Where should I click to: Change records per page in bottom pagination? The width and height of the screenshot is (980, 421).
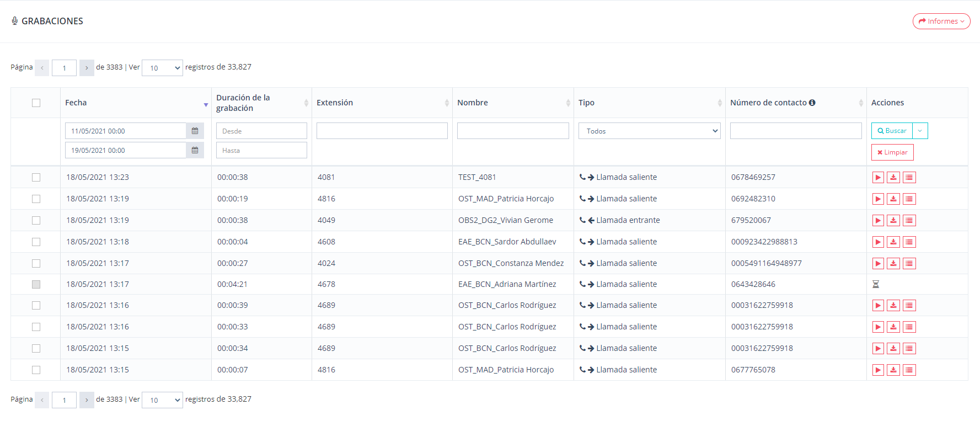(x=162, y=400)
